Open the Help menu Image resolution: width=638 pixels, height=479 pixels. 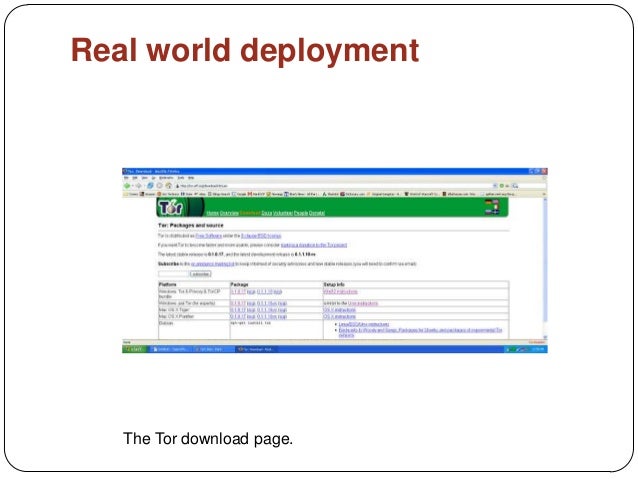[x=191, y=178]
